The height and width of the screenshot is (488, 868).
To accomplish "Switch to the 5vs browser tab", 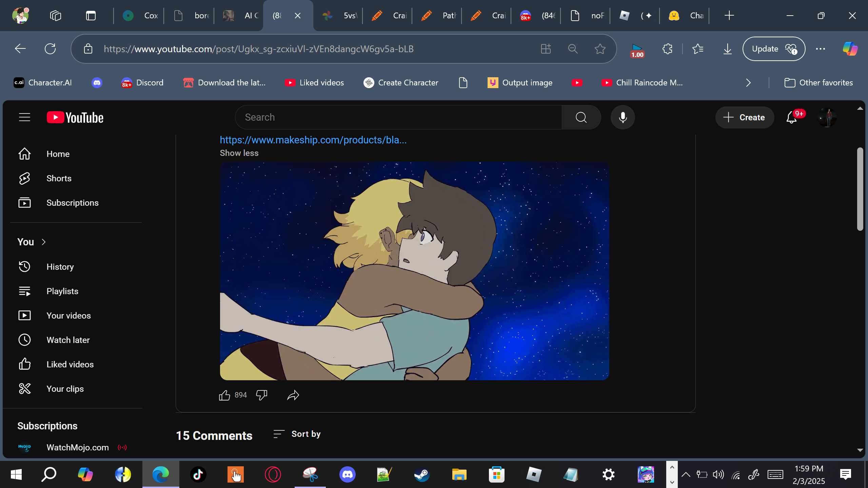I will 339,16.
